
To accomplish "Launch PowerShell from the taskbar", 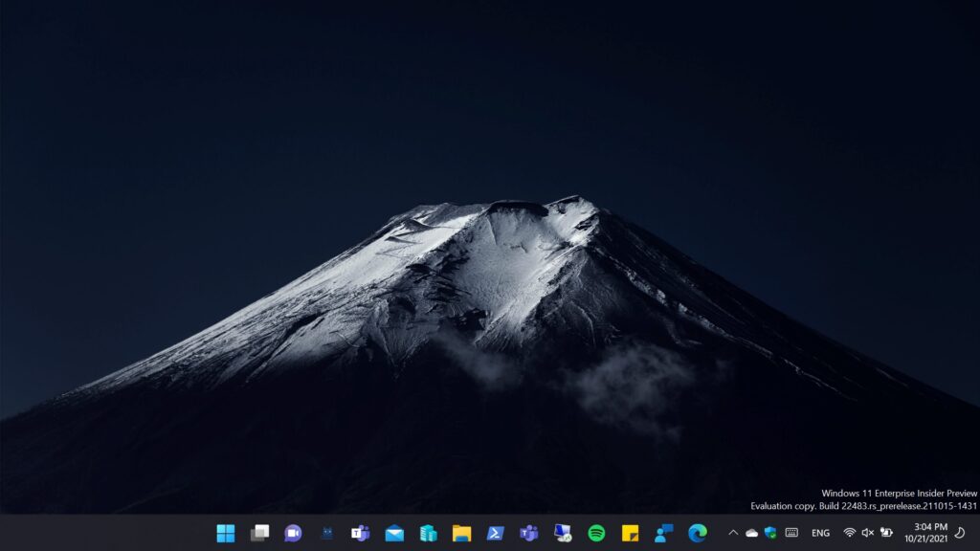I will pos(495,533).
